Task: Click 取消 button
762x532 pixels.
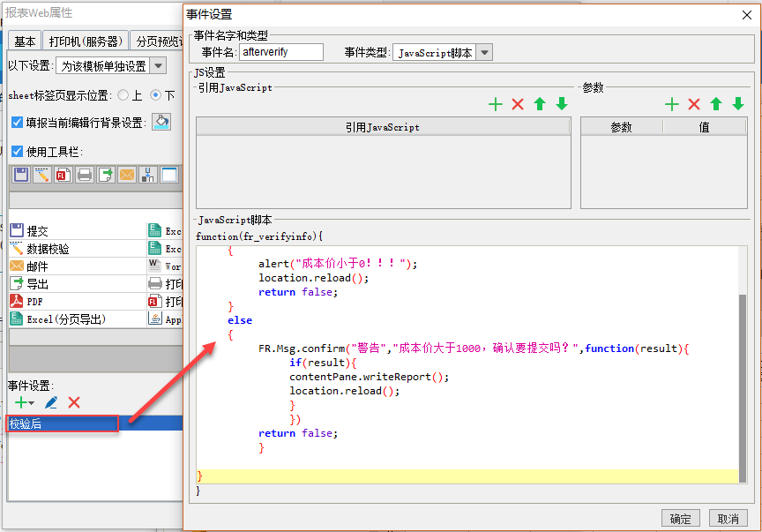Action: click(728, 519)
